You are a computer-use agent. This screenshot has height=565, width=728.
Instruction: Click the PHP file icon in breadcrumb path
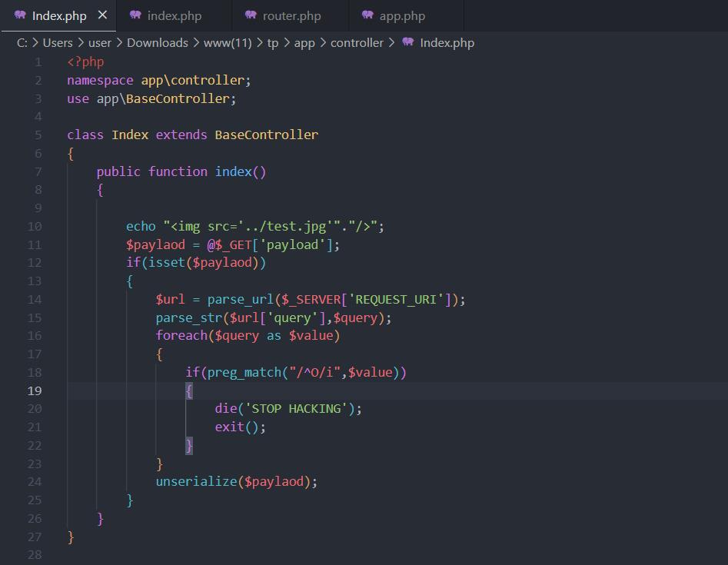point(408,42)
